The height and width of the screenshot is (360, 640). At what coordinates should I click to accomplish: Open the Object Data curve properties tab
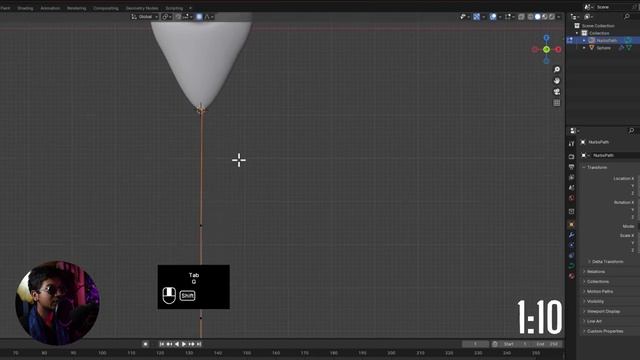coord(571,266)
